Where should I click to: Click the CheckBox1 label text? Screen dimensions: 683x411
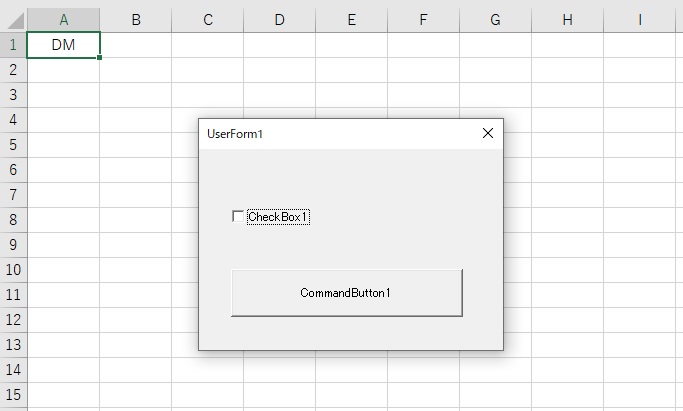pyautogui.click(x=278, y=217)
